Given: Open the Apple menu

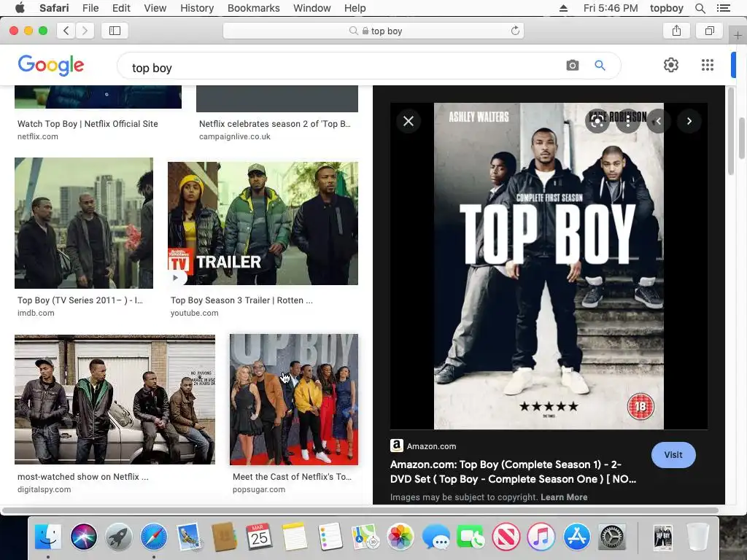Looking at the screenshot, I should point(20,8).
